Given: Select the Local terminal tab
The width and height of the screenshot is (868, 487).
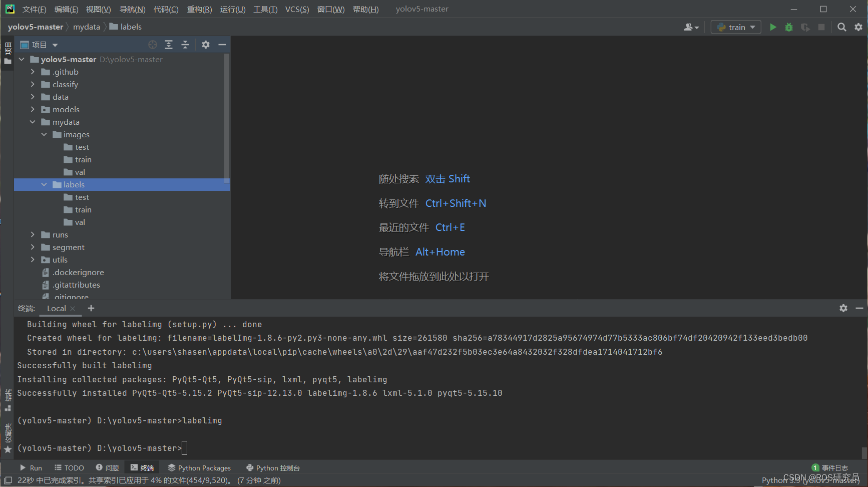Looking at the screenshot, I should [x=56, y=309].
